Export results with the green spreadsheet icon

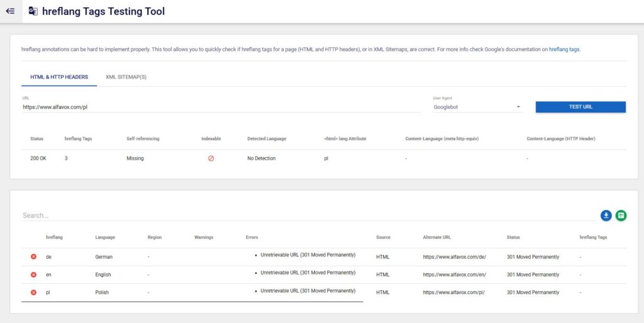621,216
